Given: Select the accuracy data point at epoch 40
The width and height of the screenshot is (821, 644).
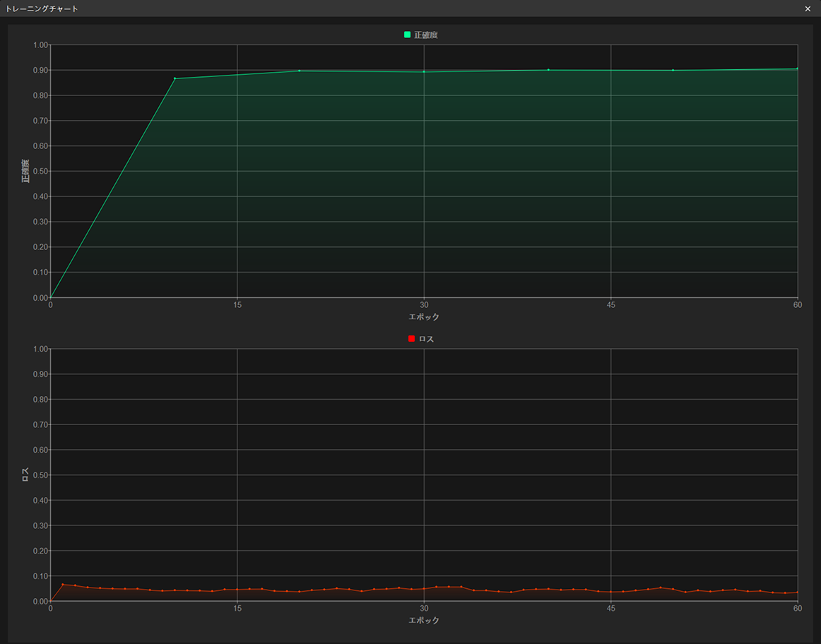Looking at the screenshot, I should [x=548, y=70].
